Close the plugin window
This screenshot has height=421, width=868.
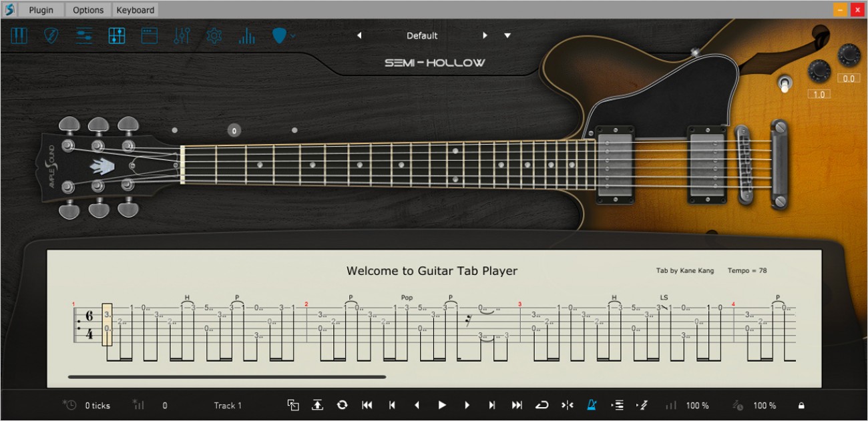pos(857,9)
